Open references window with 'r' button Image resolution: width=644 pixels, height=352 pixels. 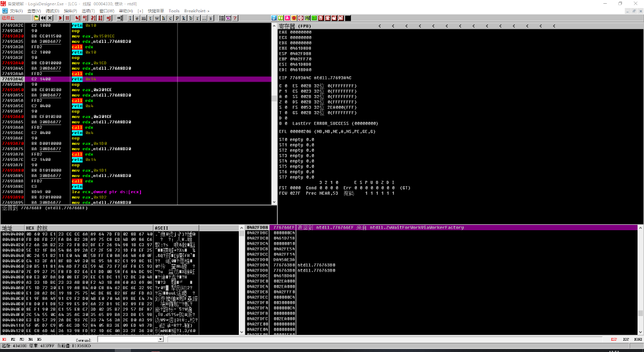click(197, 18)
